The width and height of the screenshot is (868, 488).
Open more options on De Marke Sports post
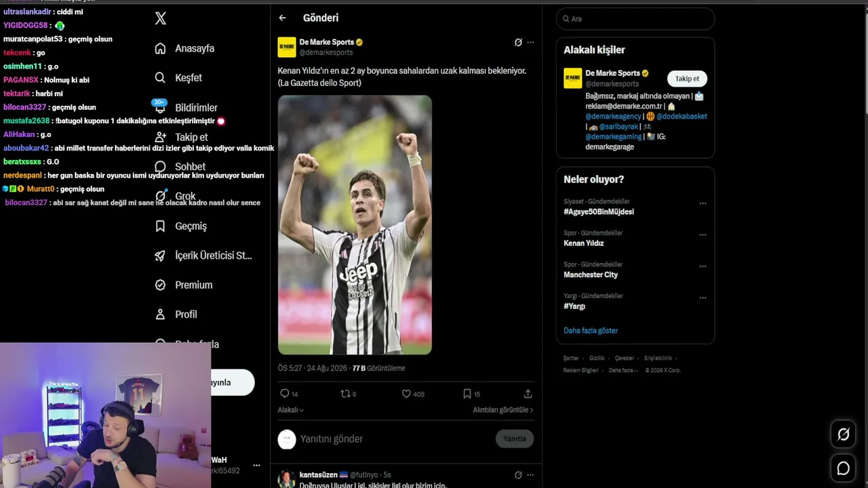coord(530,42)
